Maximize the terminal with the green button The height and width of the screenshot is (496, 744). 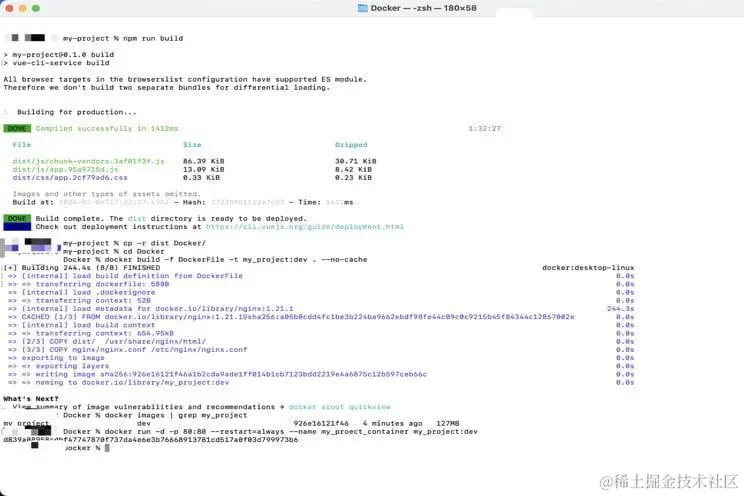point(36,8)
